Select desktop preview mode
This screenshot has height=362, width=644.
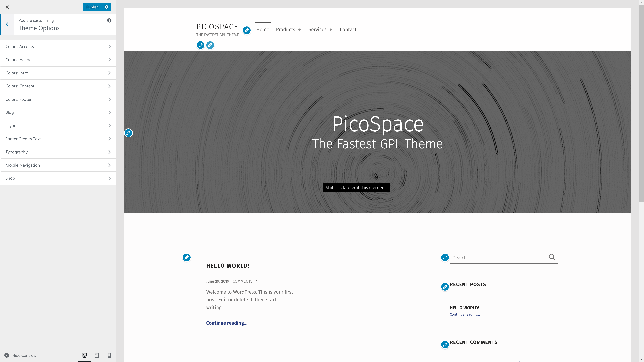84,355
